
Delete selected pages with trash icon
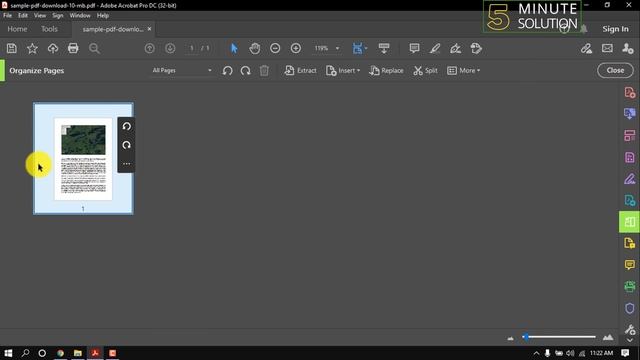(264, 71)
